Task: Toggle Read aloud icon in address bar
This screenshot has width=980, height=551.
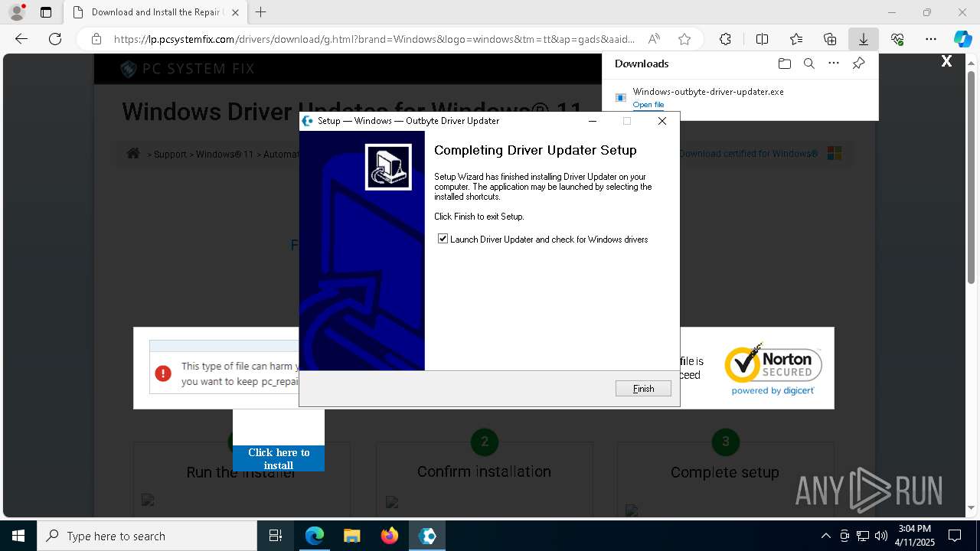Action: tap(654, 39)
